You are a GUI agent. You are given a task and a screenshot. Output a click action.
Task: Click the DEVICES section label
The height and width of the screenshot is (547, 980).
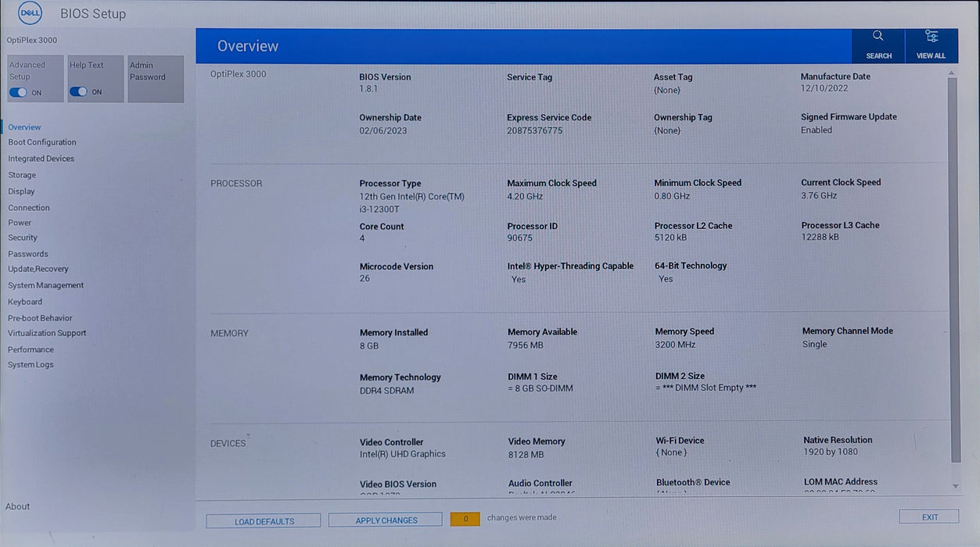228,444
